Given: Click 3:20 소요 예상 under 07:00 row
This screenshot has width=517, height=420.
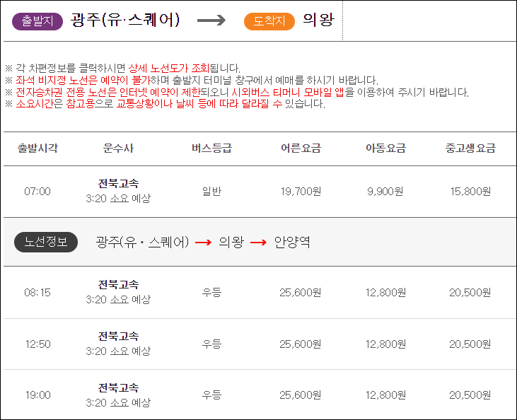Looking at the screenshot, I should pos(118,198).
